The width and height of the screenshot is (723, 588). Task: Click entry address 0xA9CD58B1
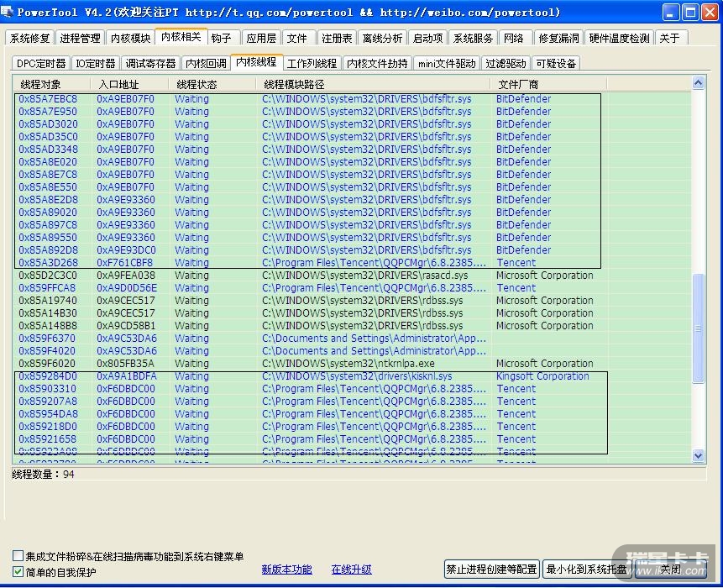click(126, 326)
